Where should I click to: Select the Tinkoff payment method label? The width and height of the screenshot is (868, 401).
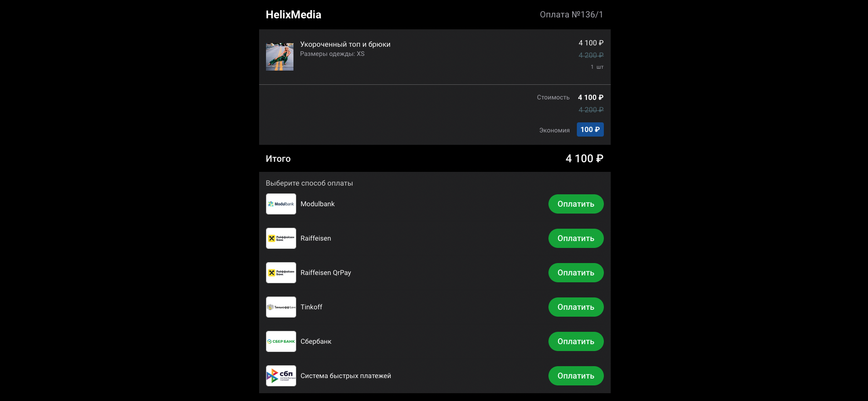pyautogui.click(x=311, y=307)
